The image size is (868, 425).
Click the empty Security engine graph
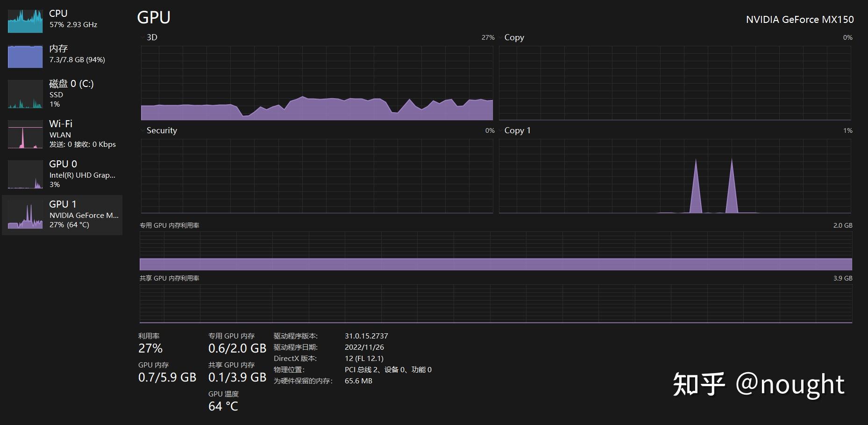pyautogui.click(x=317, y=176)
